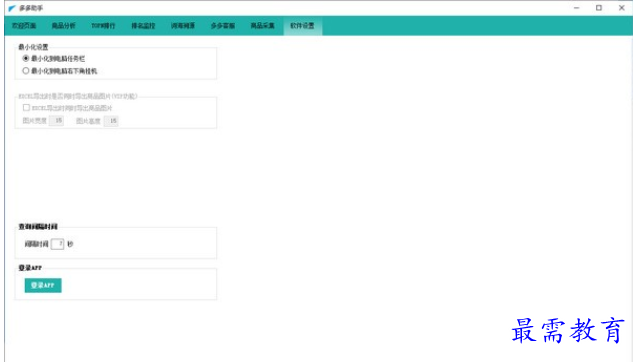Minimize the 多多助手 window
Viewport: 633px width, 362px height.
click(576, 8)
